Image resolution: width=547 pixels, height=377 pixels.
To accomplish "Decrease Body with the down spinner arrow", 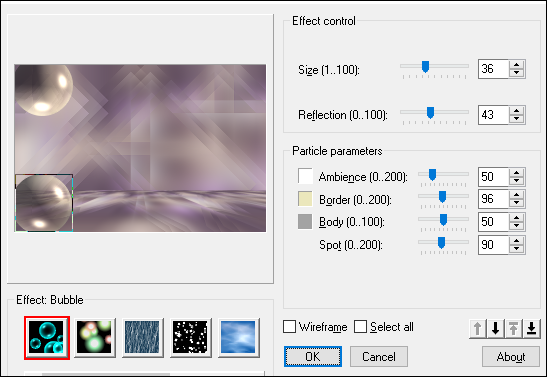I will pos(517,226).
